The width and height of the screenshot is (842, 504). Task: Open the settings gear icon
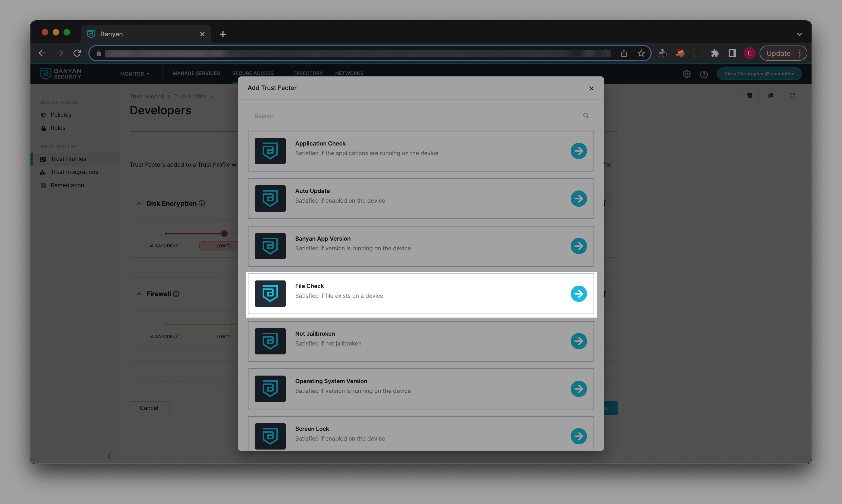[x=687, y=74]
